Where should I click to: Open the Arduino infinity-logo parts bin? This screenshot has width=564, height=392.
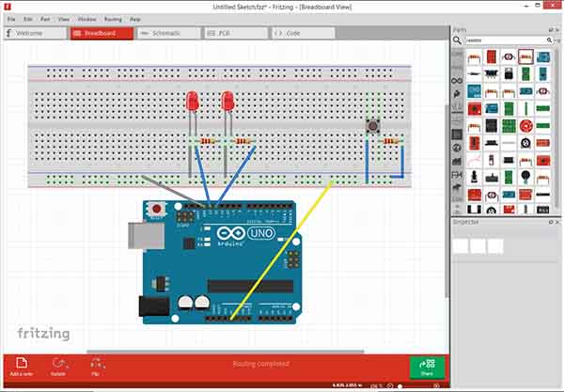coord(457,81)
